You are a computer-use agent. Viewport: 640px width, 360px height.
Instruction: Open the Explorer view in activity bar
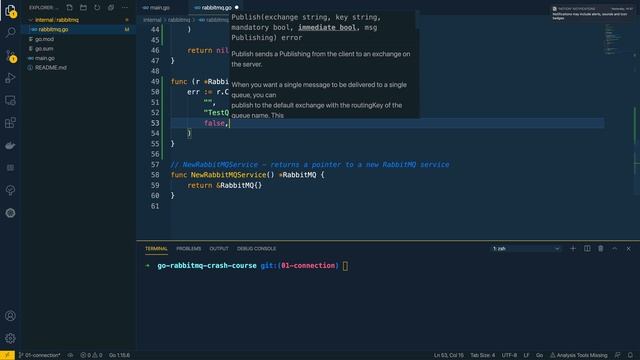coord(10,10)
